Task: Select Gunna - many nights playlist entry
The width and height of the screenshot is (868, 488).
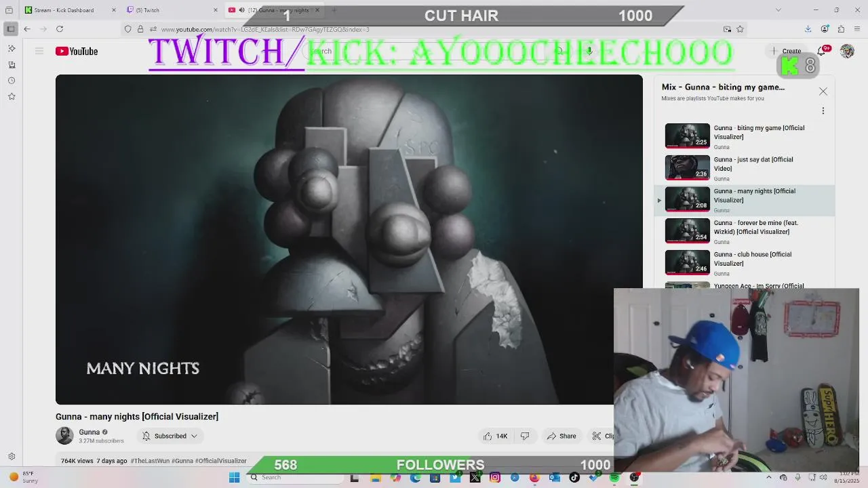Action: tap(745, 199)
